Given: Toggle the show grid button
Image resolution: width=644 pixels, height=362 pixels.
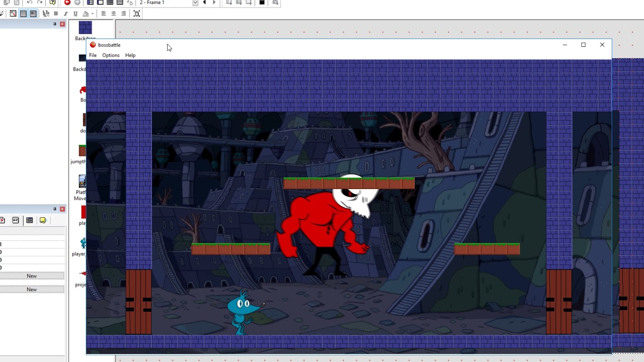Looking at the screenshot, I should click(23, 14).
